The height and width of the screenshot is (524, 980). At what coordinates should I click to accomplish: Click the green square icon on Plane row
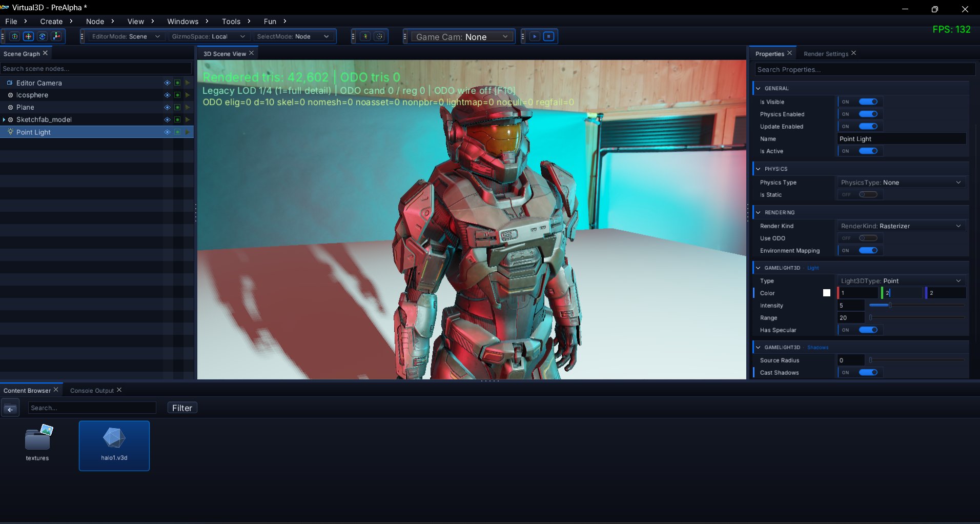point(177,107)
